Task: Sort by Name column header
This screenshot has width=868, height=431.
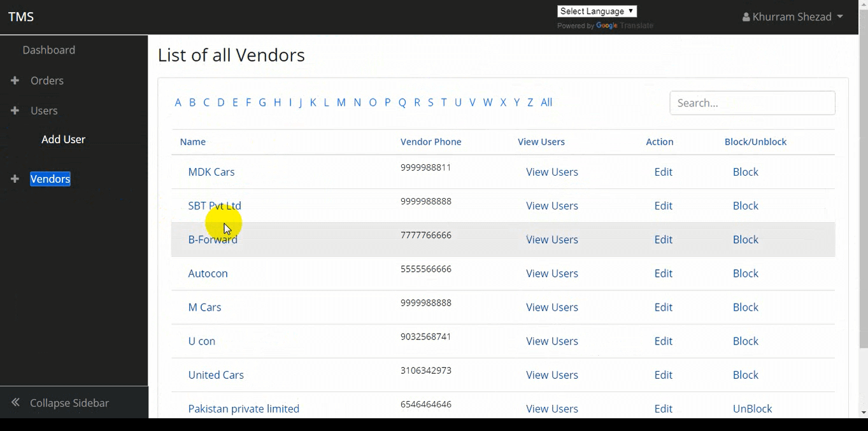Action: (193, 141)
